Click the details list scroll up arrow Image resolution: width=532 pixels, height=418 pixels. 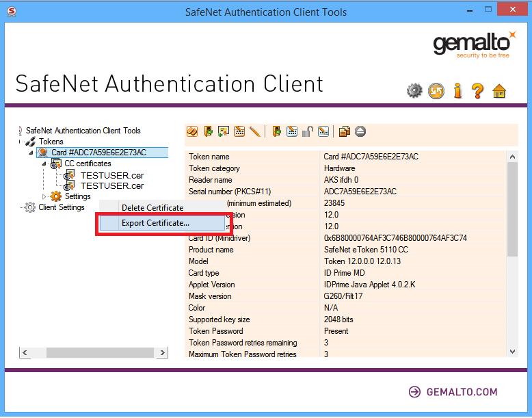512,157
